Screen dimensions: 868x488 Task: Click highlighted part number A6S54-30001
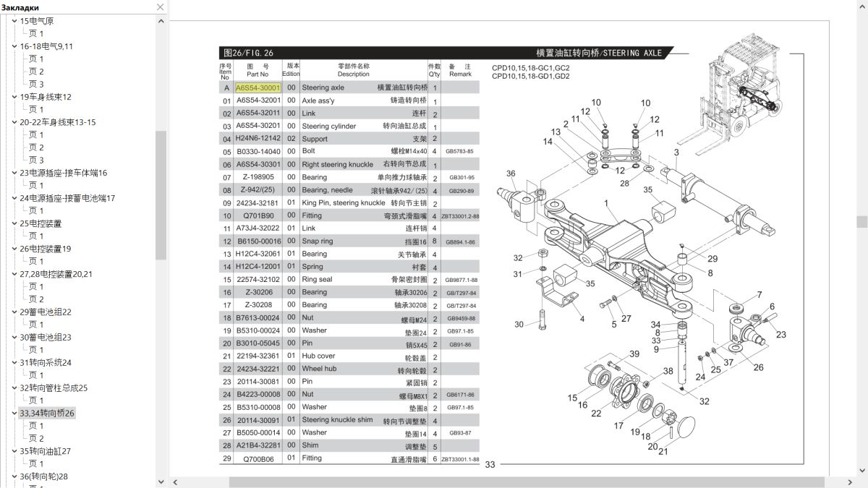coord(258,87)
